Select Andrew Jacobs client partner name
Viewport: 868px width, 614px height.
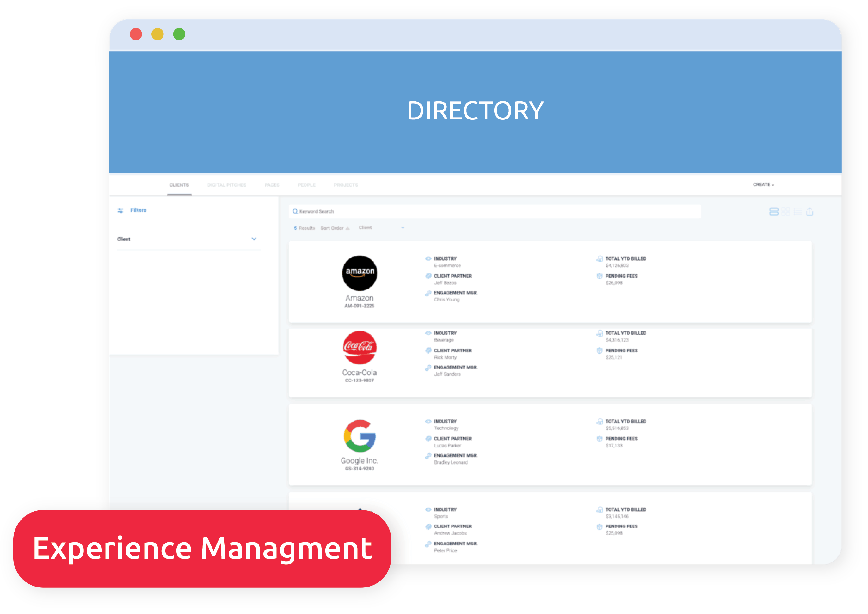[450, 533]
